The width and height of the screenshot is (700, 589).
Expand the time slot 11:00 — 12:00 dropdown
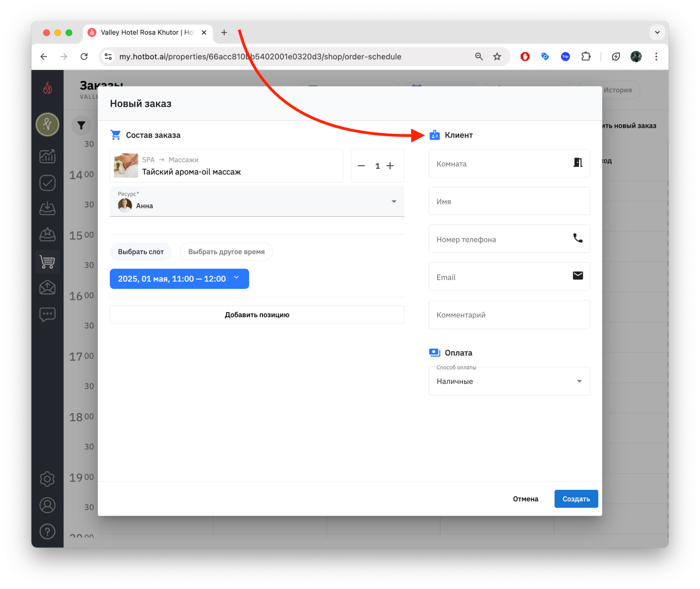(x=179, y=279)
